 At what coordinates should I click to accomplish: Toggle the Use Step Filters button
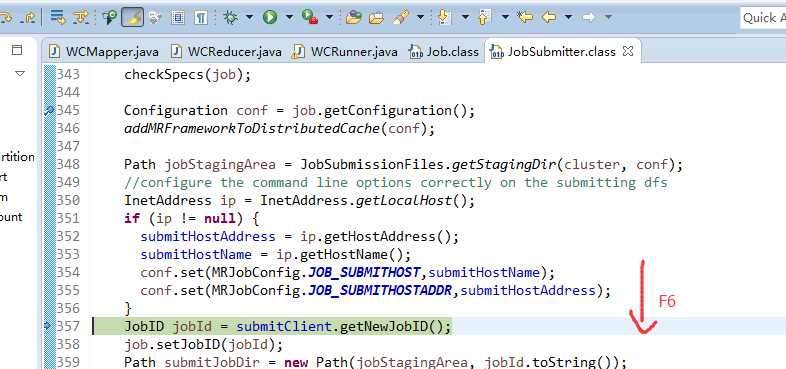(81, 18)
